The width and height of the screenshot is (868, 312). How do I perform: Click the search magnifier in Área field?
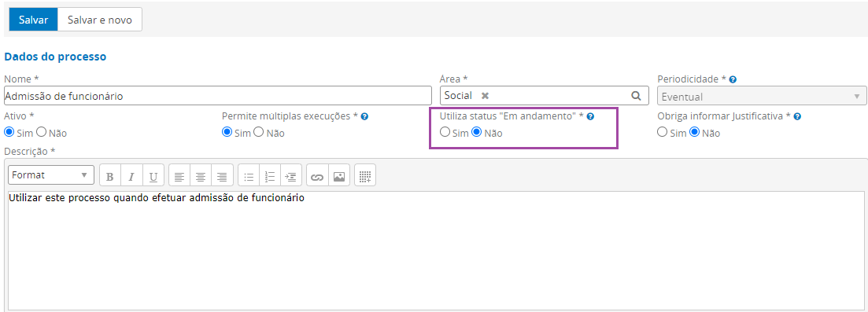(x=636, y=95)
